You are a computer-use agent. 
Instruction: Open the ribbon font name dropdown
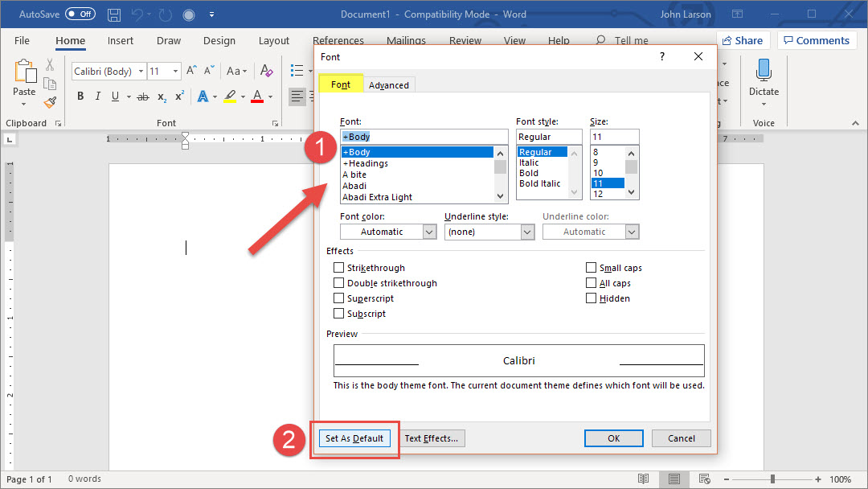click(x=141, y=72)
